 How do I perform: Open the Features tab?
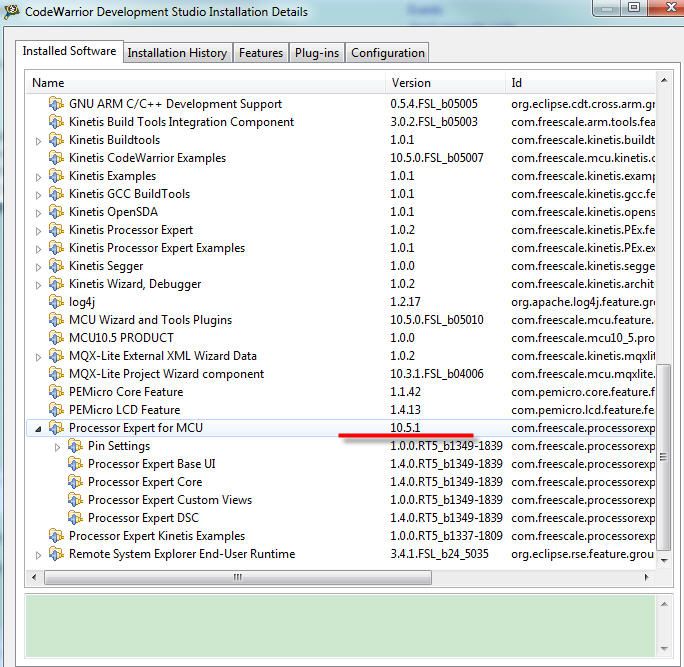[261, 53]
